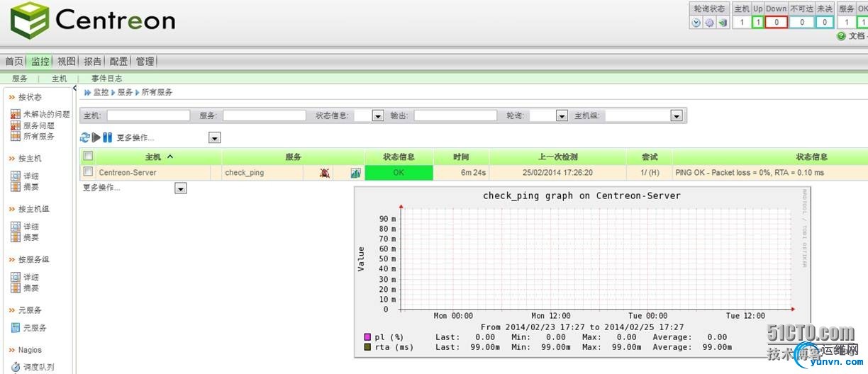Open the 首页 menu
Viewport: 868px width, 374px height.
pos(14,62)
